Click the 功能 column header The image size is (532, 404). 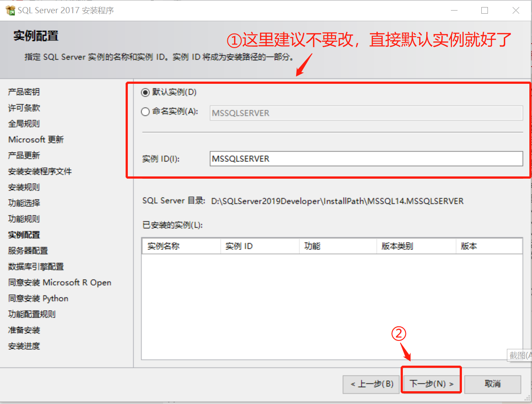coord(338,246)
